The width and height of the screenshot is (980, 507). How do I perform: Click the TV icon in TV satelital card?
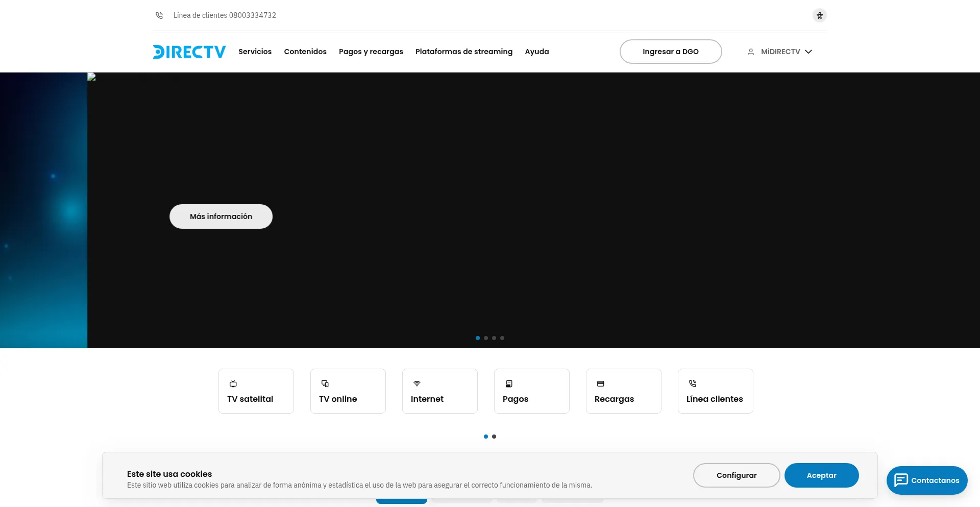click(233, 383)
